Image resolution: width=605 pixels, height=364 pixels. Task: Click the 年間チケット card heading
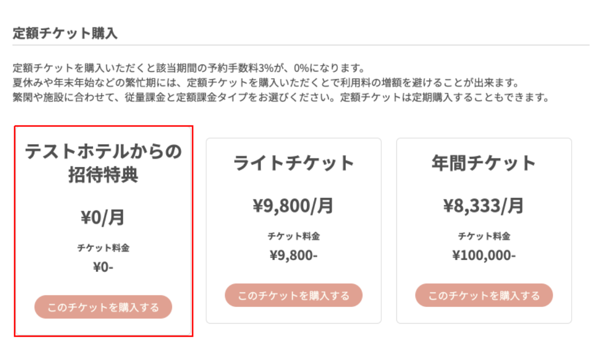point(484,163)
